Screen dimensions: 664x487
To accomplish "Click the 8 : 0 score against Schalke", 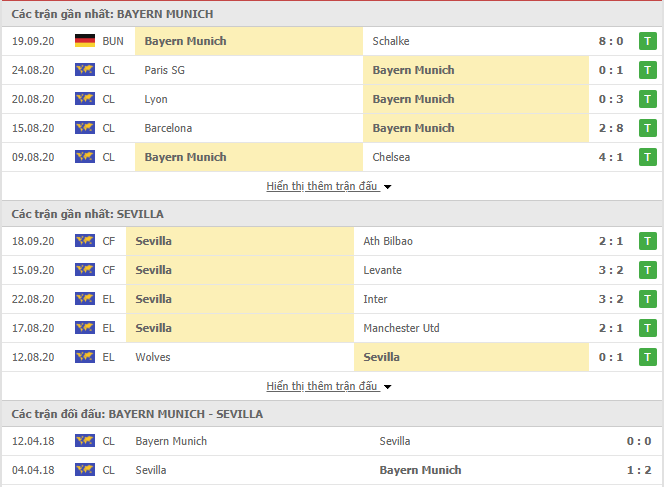I will (611, 41).
